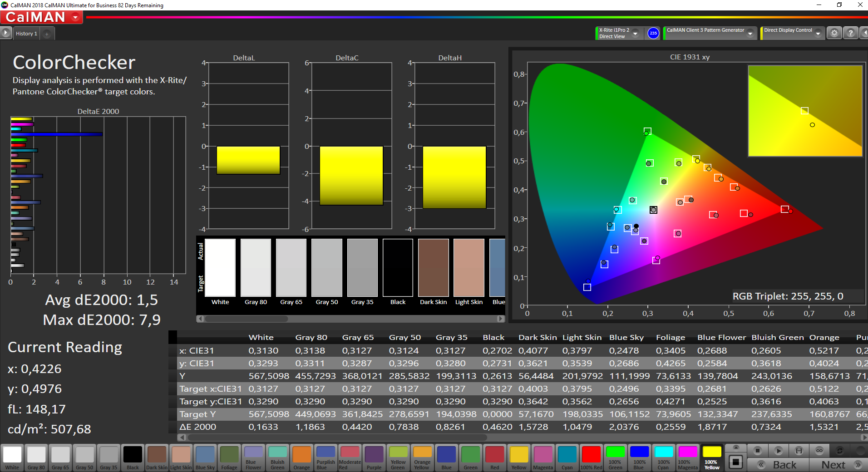Click the ΔE 2000 row label

pos(198,427)
